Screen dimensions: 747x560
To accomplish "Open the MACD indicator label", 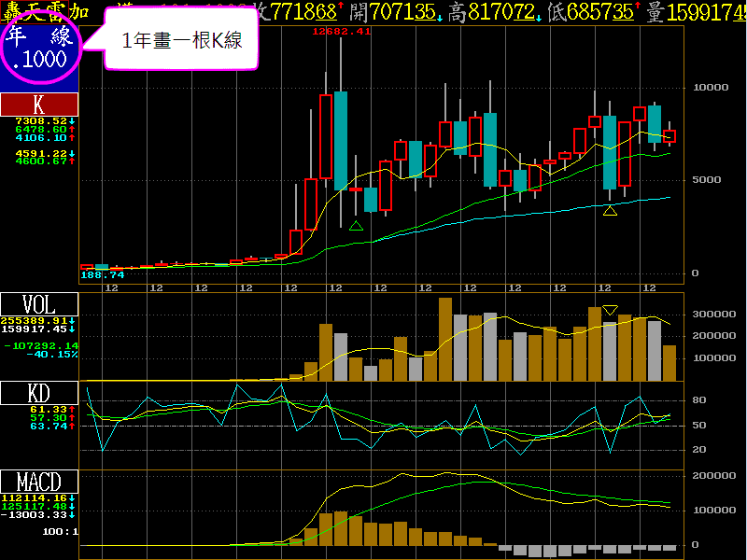I will coord(38,483).
